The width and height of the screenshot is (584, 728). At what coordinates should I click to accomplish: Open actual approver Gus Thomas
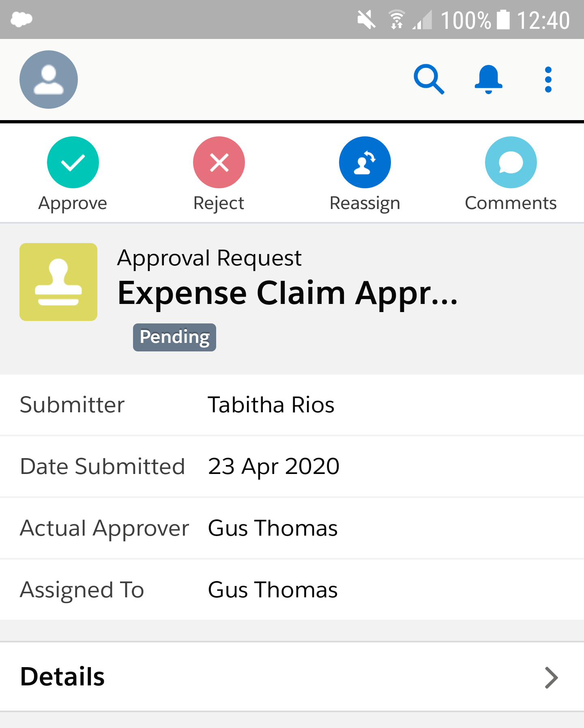tap(272, 528)
